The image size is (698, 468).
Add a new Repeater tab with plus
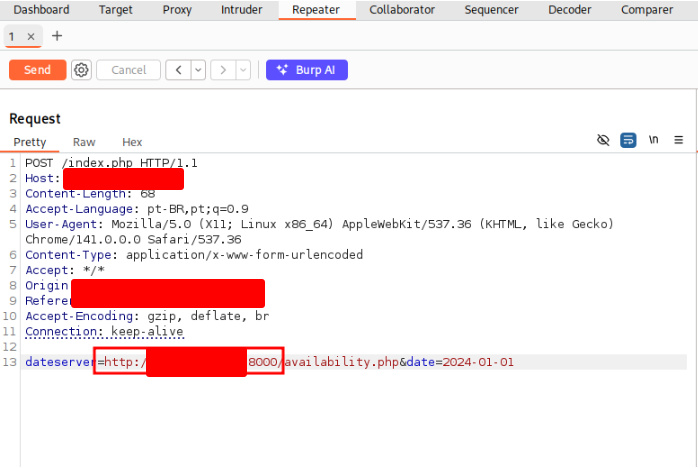tap(57, 36)
